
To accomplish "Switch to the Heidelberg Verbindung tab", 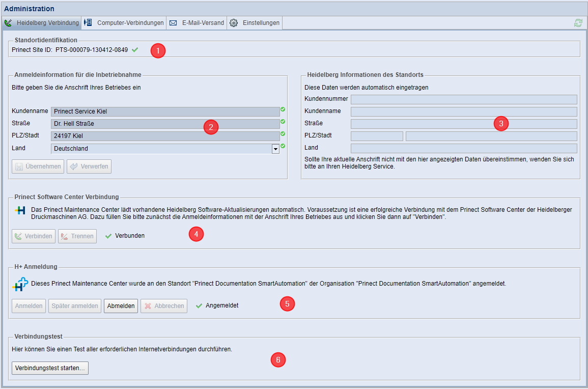I will click(41, 23).
